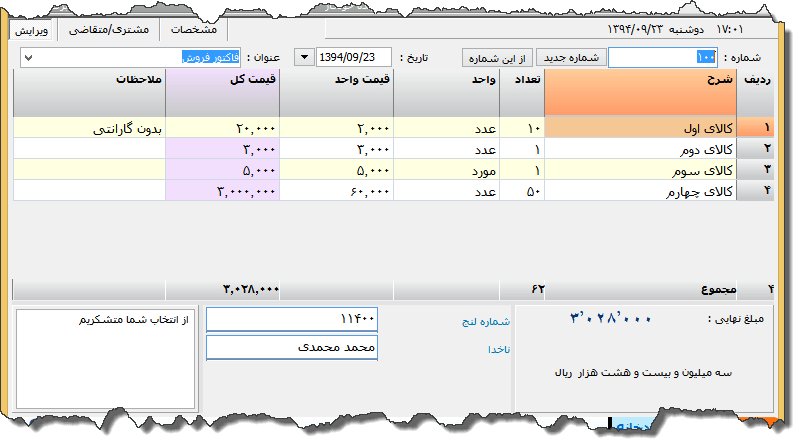Click the شماره جدید button
The image size is (793, 439).
tap(569, 57)
